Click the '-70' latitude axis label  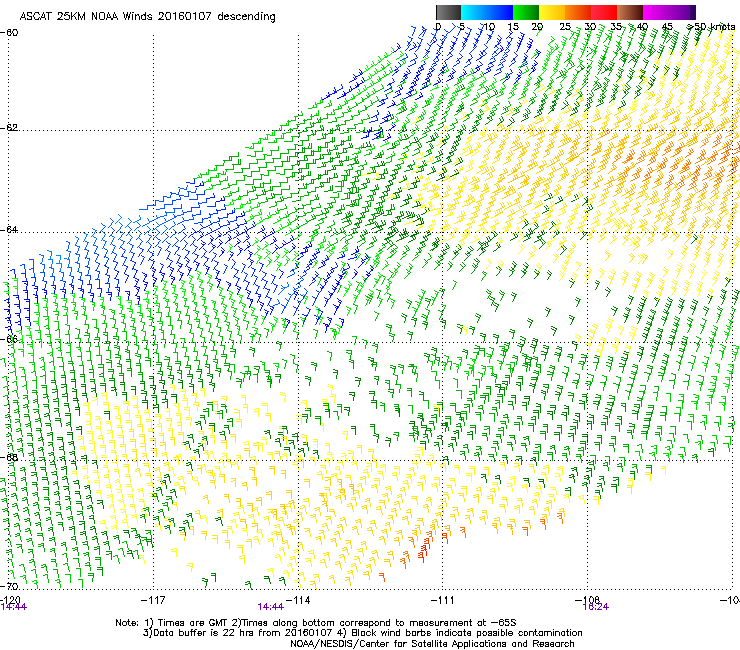pos(10,586)
